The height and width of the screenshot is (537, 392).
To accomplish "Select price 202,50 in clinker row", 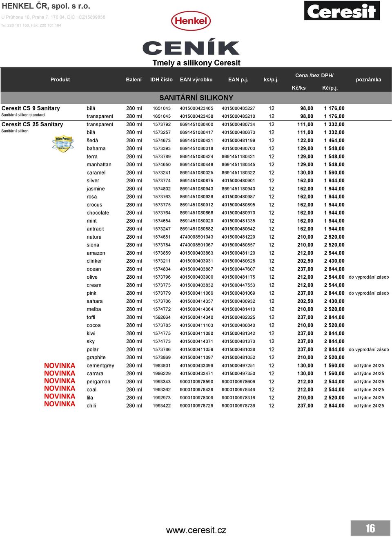I will click(305, 261).
